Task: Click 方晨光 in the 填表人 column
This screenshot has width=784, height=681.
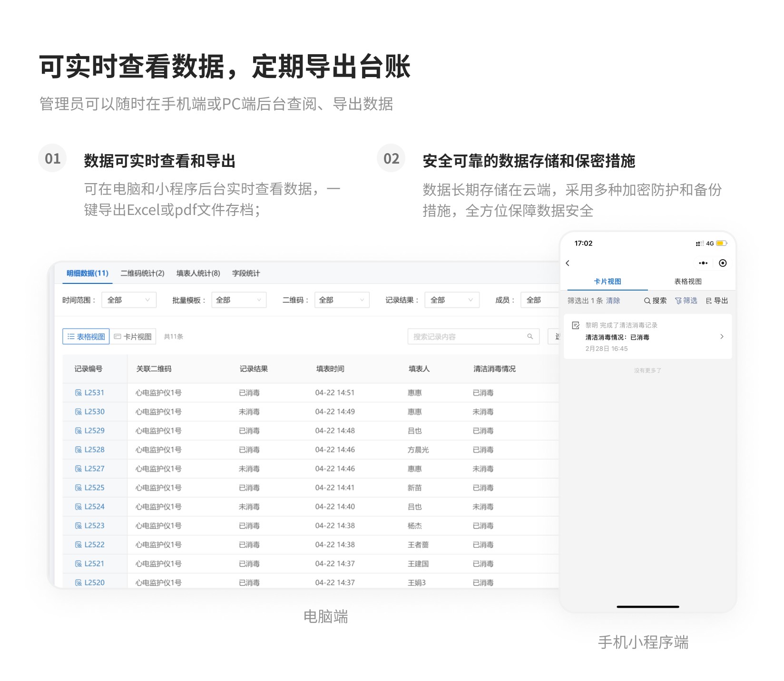Action: coord(418,450)
